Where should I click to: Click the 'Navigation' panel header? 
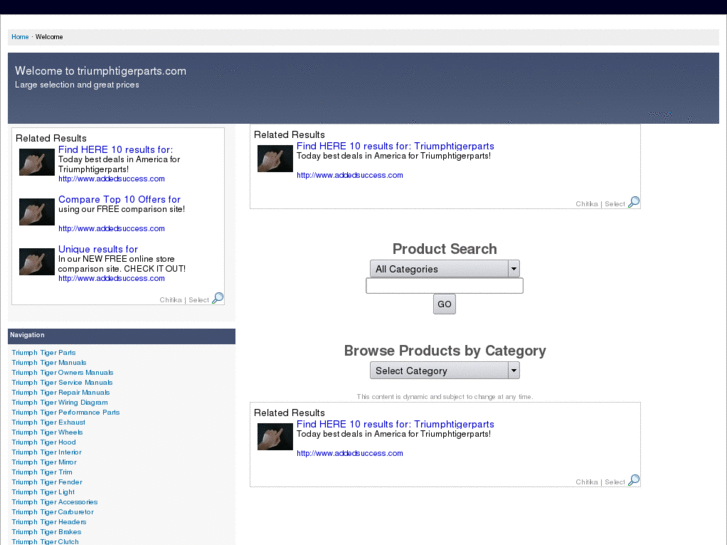(x=121, y=336)
